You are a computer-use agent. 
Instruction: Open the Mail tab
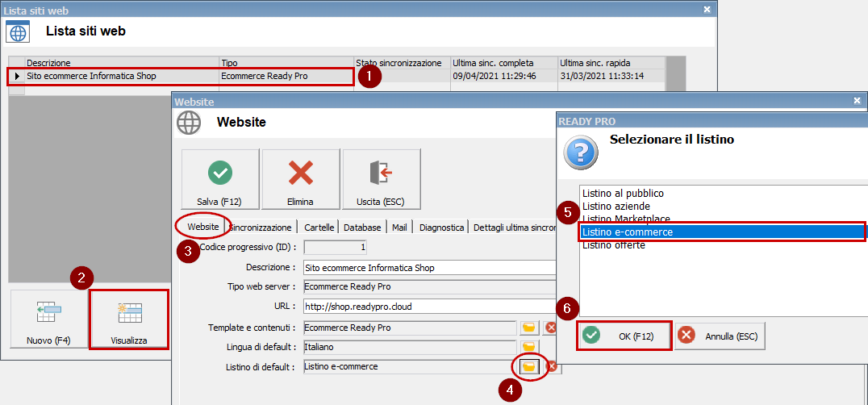pyautogui.click(x=399, y=228)
